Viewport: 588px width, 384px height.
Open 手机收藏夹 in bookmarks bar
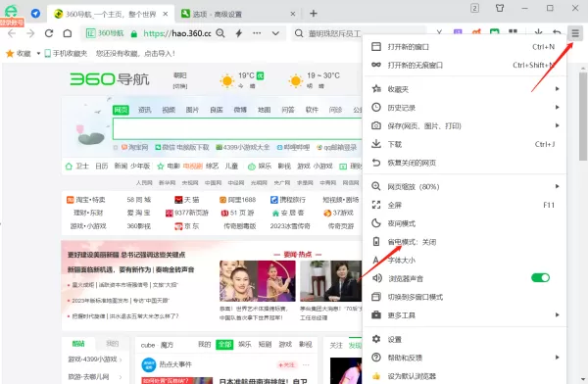click(x=66, y=54)
